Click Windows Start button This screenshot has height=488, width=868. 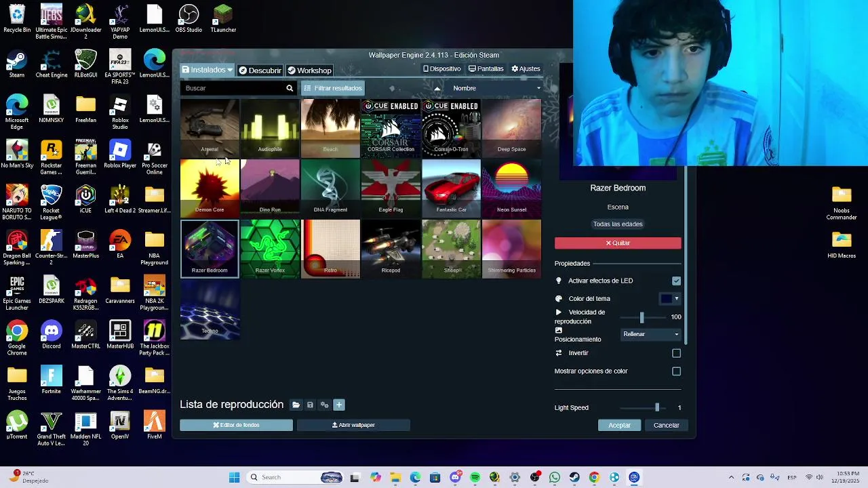click(234, 477)
